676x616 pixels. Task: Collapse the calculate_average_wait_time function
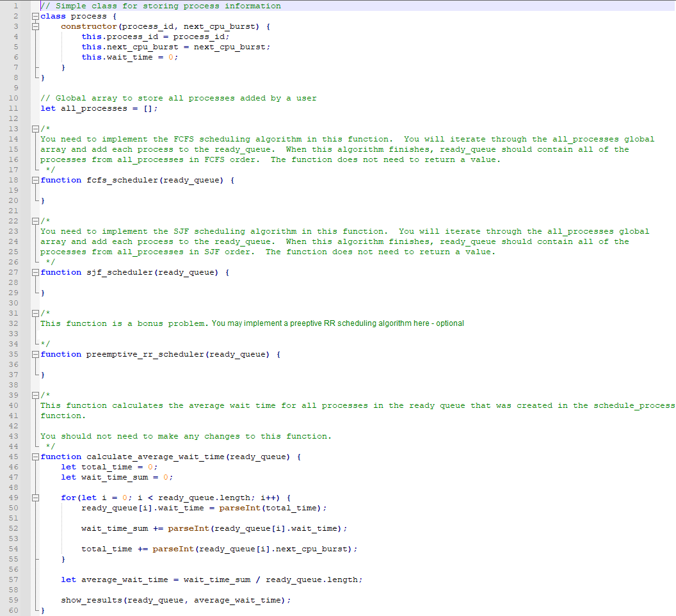35,457
